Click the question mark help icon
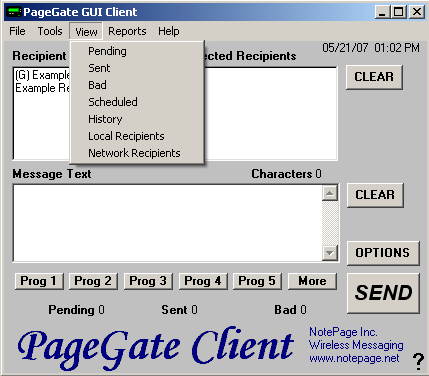This screenshot has height=376, width=429. 418,361
